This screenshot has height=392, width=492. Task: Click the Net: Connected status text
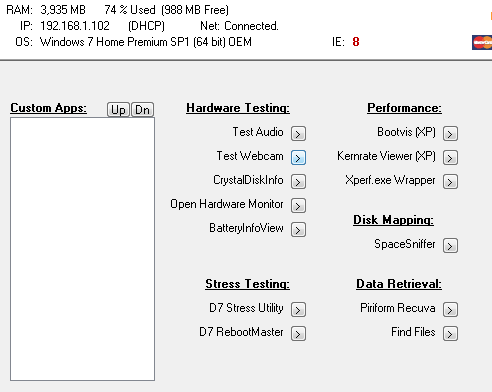coord(239,26)
